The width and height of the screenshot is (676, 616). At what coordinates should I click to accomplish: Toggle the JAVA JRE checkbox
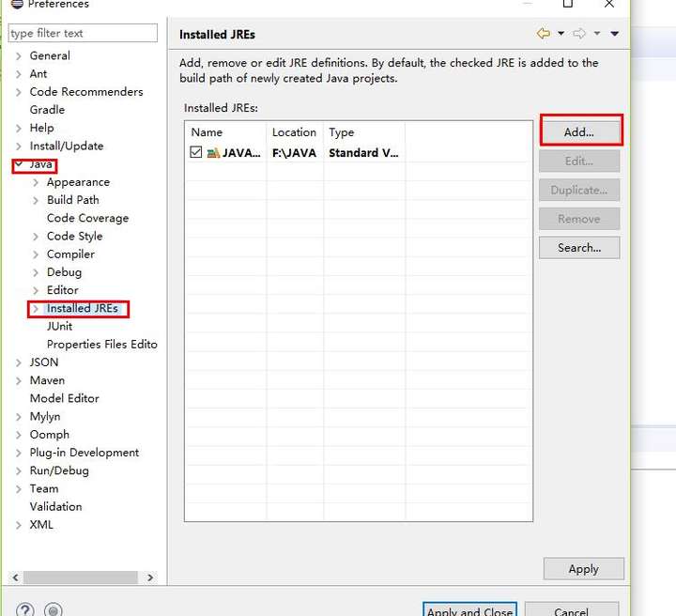(195, 152)
